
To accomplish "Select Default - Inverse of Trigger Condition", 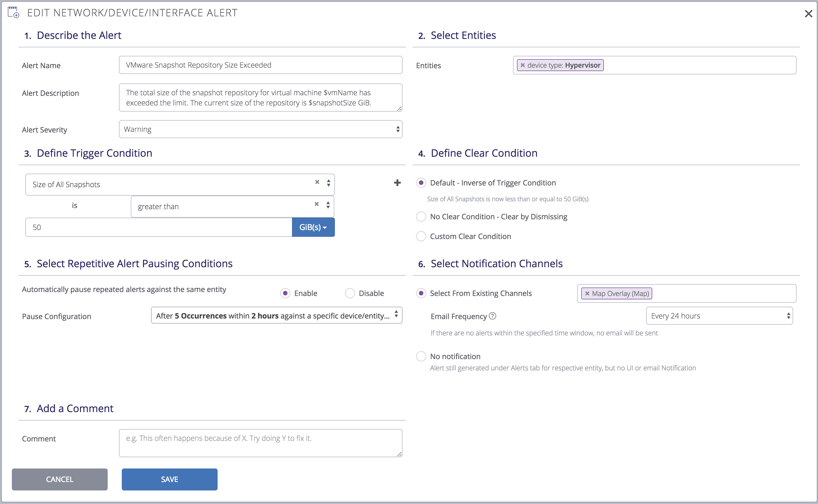I will (x=421, y=183).
